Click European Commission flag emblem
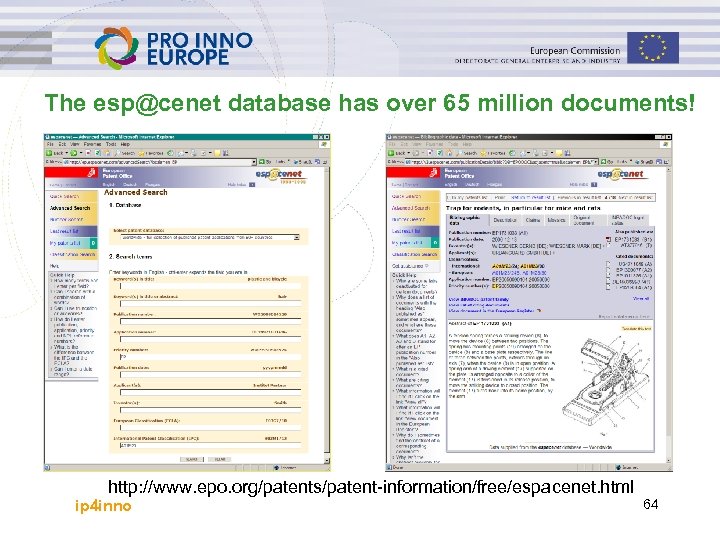Screen dimensions: 720x540 tap(652, 47)
